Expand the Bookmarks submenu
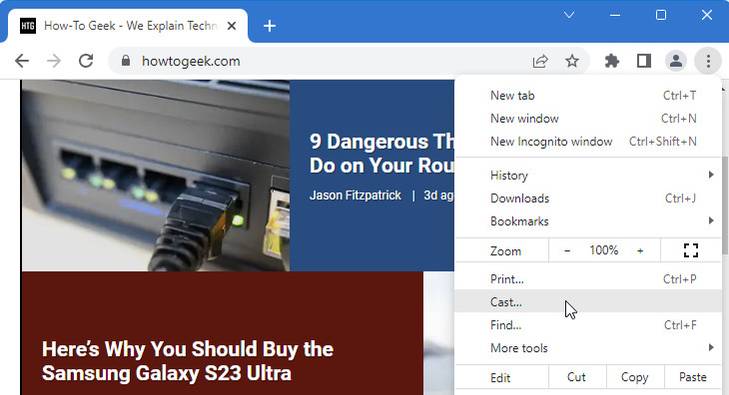 588,221
